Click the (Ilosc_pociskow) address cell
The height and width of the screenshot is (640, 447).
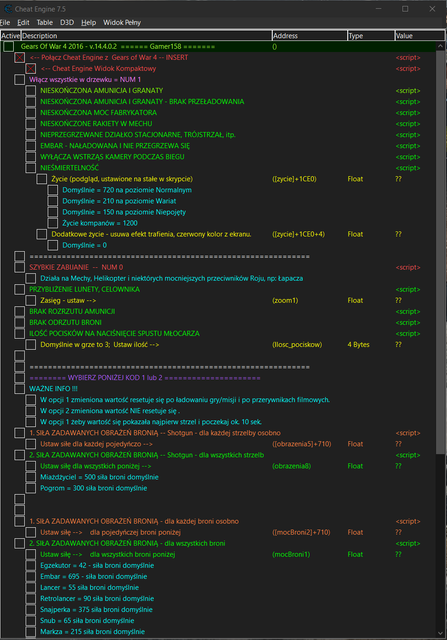coord(297,344)
